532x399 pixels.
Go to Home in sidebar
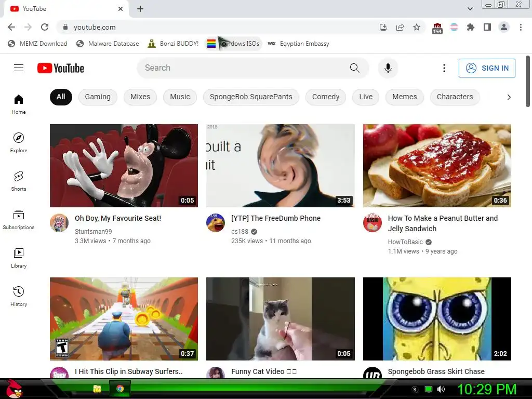19,104
